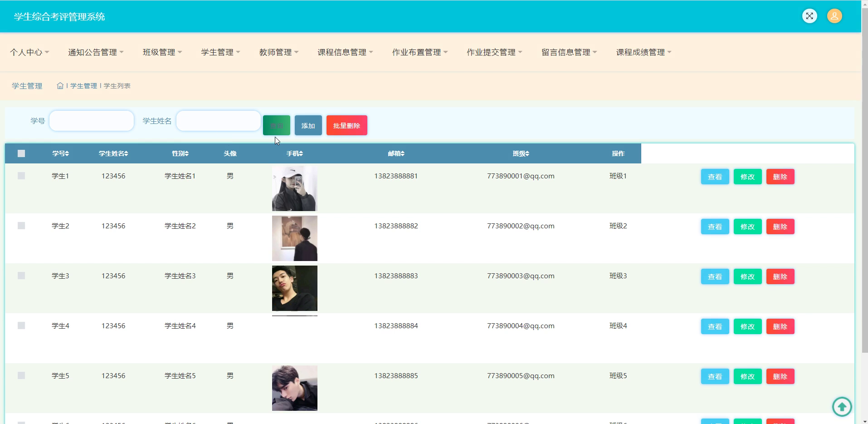The image size is (868, 424).
Task: Expand the 课程成绩管理 menu
Action: coord(644,52)
